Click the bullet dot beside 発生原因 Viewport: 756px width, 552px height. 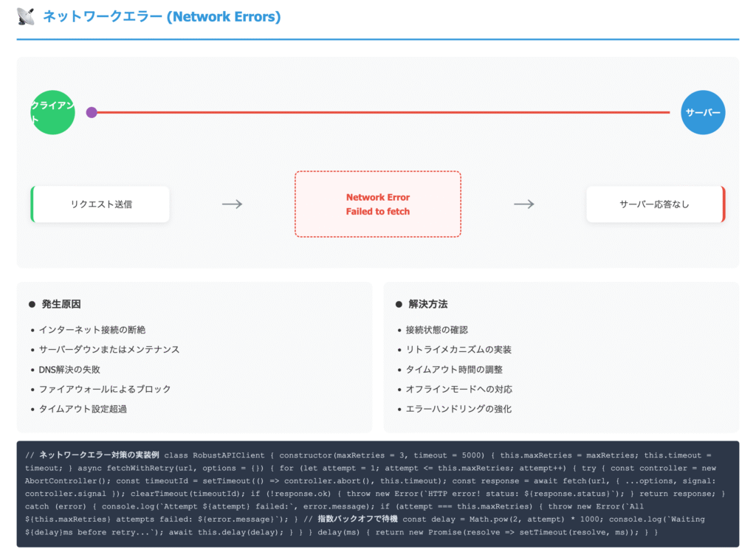[32, 304]
